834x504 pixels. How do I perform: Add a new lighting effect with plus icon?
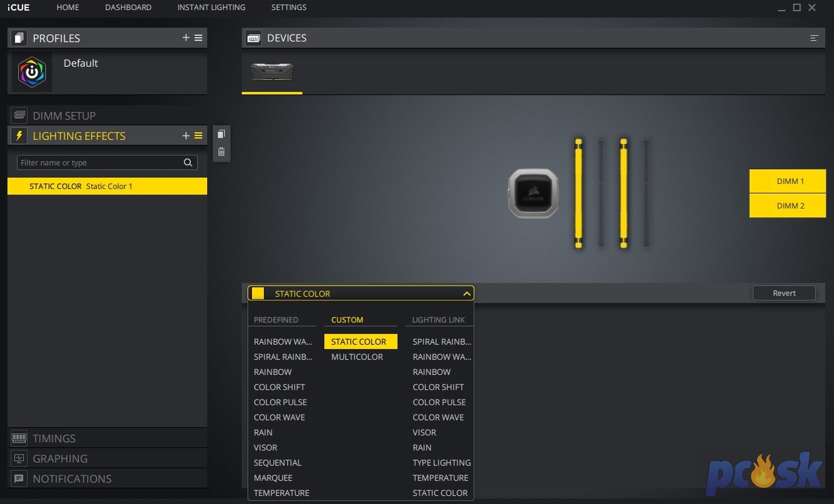point(186,135)
